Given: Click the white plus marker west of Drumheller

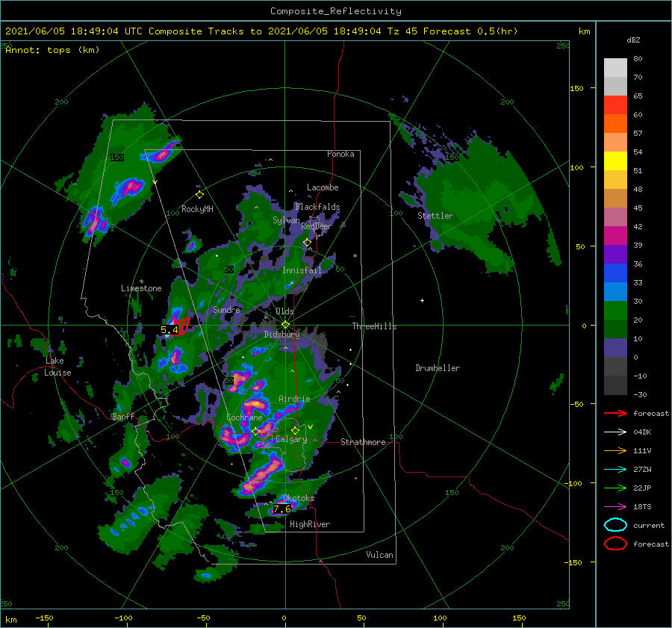Looking at the screenshot, I should pos(422,300).
